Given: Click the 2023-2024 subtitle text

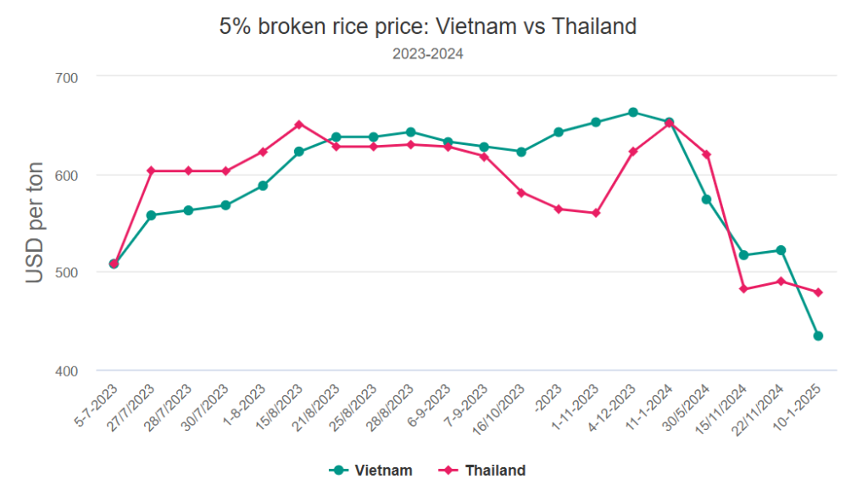Looking at the screenshot, I should [428, 53].
